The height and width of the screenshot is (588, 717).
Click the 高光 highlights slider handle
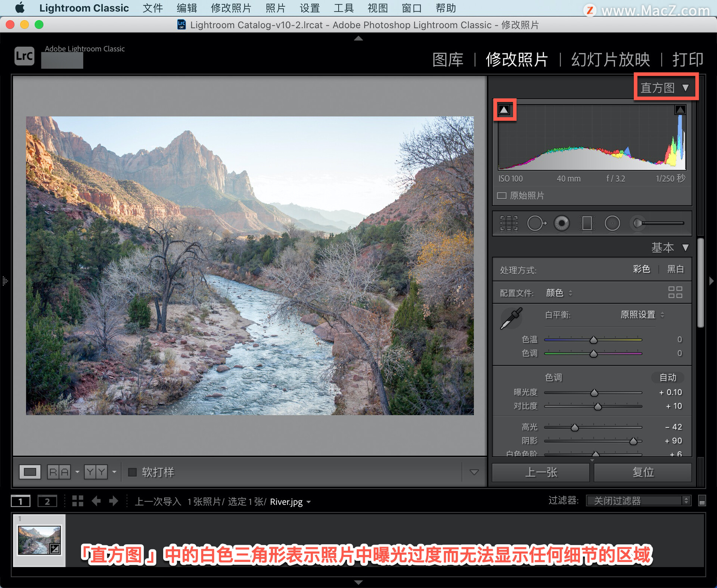click(575, 427)
